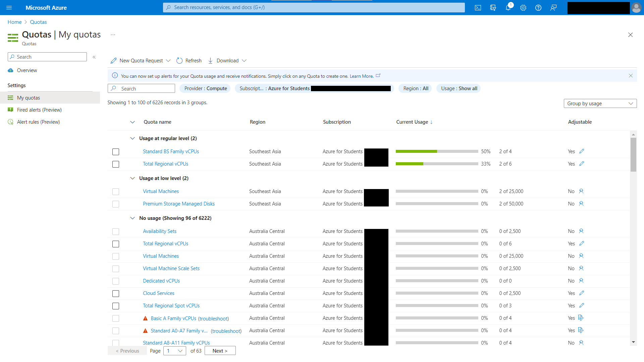Focus the quota table Search filter field
Image resolution: width=644 pixels, height=362 pixels.
coord(141,88)
